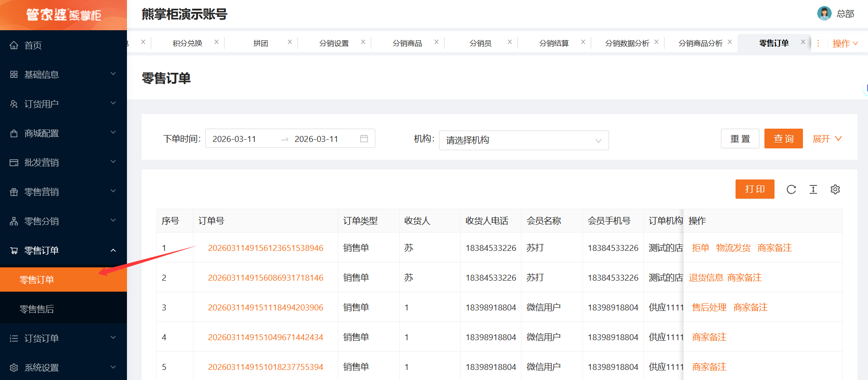The height and width of the screenshot is (380, 868).
Task: Click the 重置 button
Action: tap(740, 139)
